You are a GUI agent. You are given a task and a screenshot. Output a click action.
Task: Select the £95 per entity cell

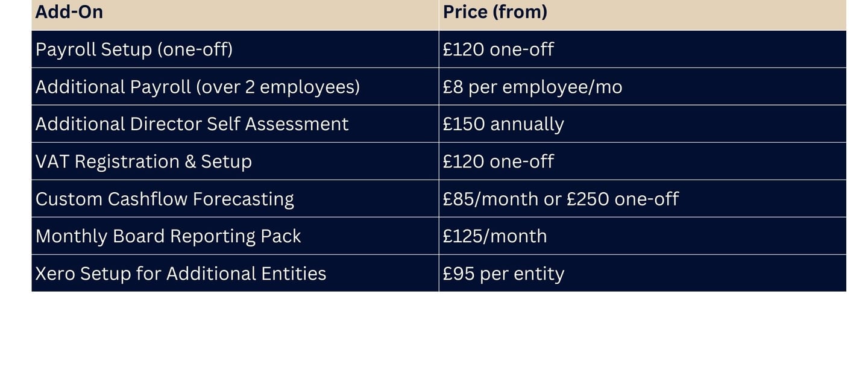pyautogui.click(x=643, y=274)
